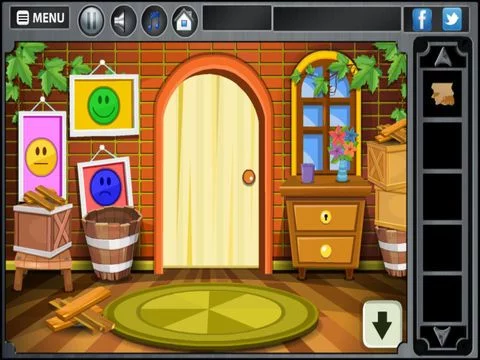Open the bottom drawer with the round knob
Image resolution: width=480 pixels, height=360 pixels.
[326, 251]
